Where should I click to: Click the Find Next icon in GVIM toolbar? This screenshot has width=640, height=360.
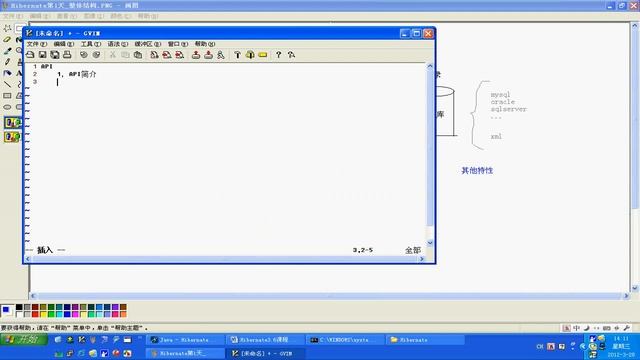tap(167, 55)
